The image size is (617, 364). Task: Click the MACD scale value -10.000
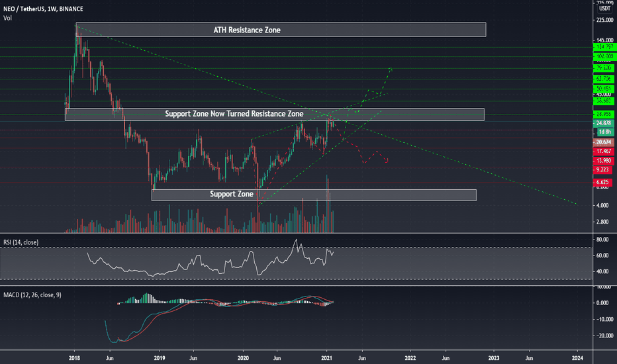pyautogui.click(x=604, y=319)
